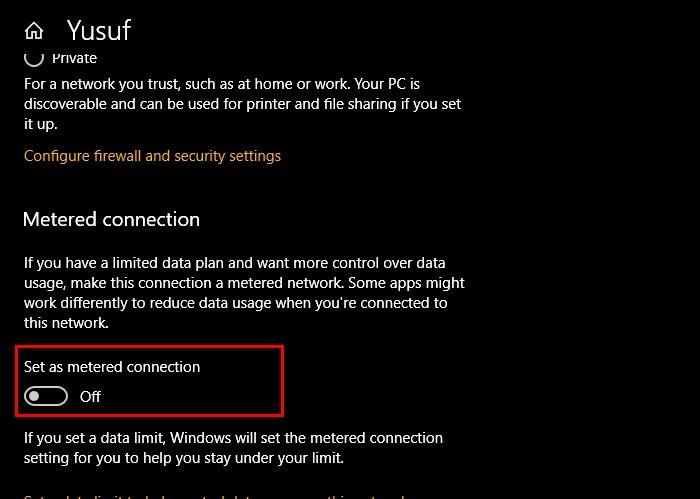Click the 'this network.' closing line of paragraph
This screenshot has height=499, width=700.
pos(66,323)
